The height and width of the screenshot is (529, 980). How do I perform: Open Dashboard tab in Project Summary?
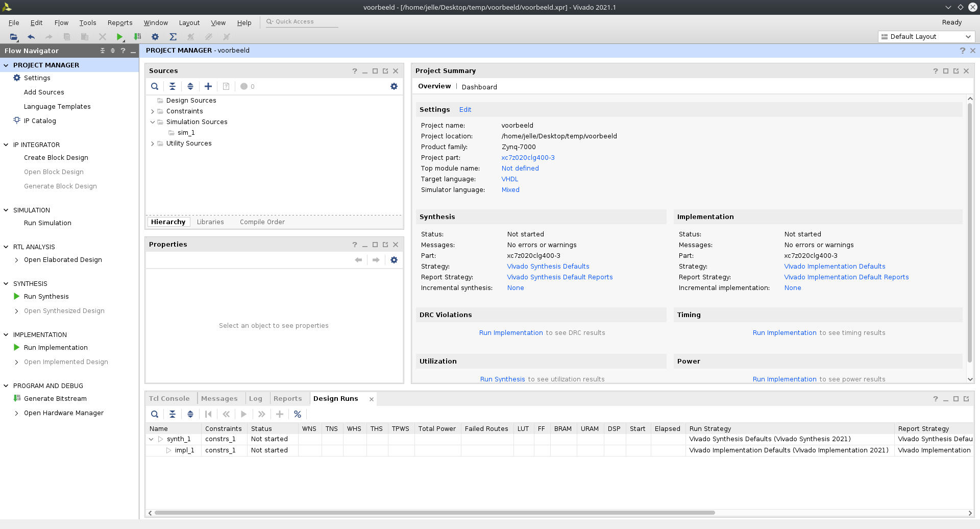tap(479, 87)
